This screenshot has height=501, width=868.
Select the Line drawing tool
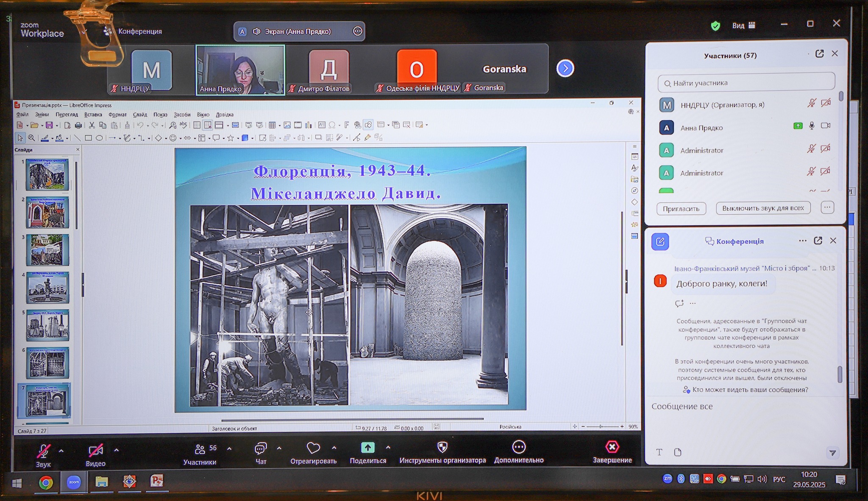pos(77,138)
